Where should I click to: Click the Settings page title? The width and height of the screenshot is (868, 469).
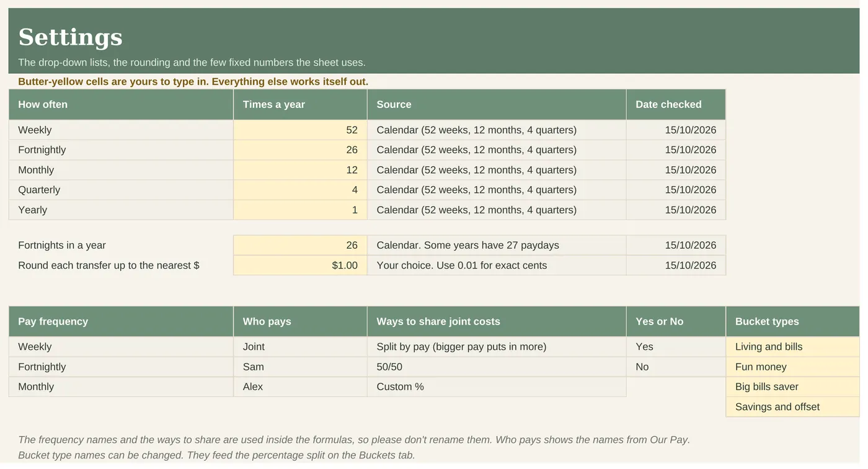click(70, 37)
